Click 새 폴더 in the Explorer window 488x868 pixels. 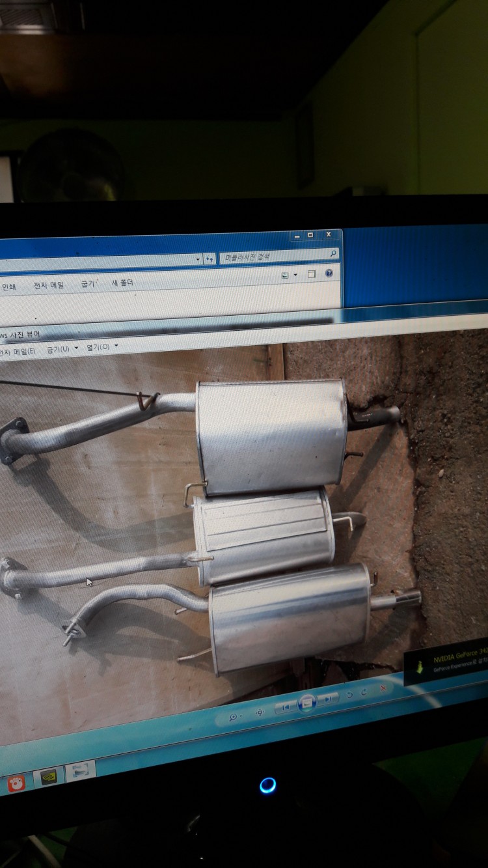pos(122,283)
